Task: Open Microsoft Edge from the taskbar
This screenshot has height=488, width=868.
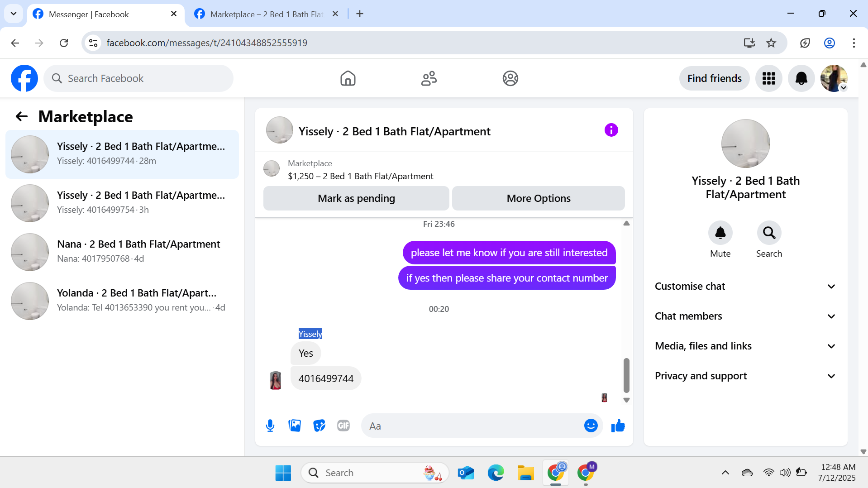Action: [496, 473]
